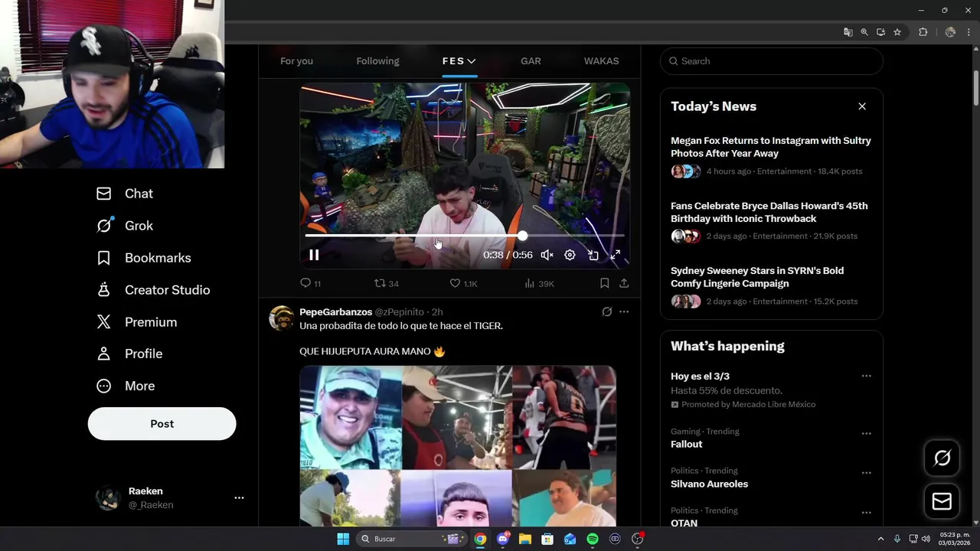Click the install app icon in address bar
This screenshot has height=551, width=980.
[x=880, y=32]
